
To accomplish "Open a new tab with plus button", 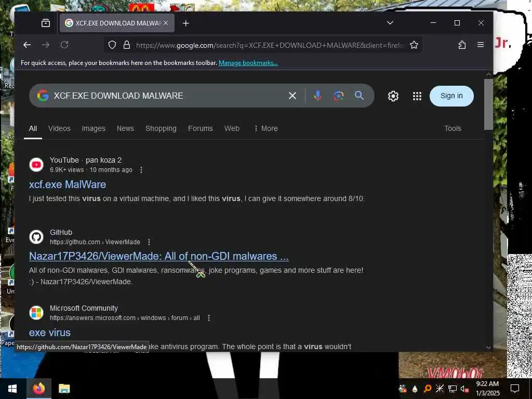I will [x=186, y=23].
